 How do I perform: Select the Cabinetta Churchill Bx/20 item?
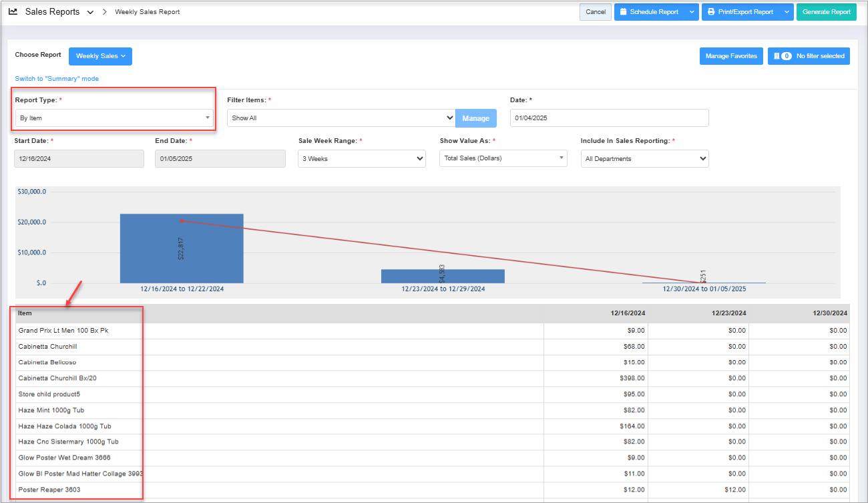(x=57, y=378)
